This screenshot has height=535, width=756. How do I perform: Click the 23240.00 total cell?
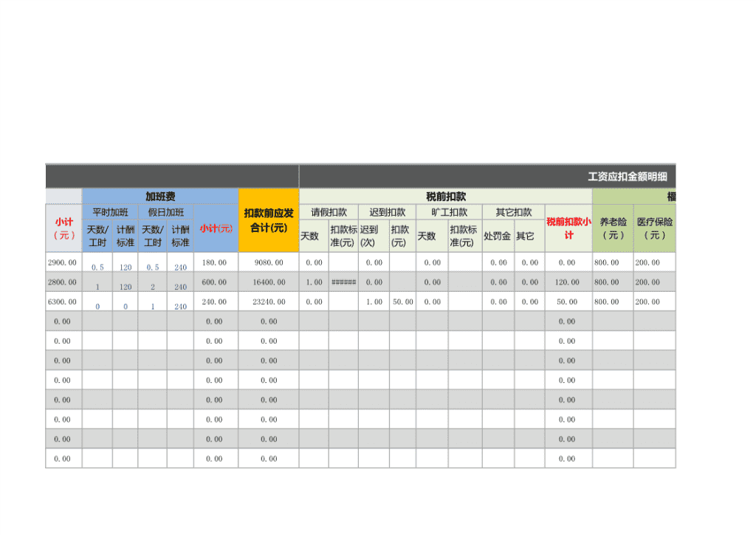coord(269,301)
